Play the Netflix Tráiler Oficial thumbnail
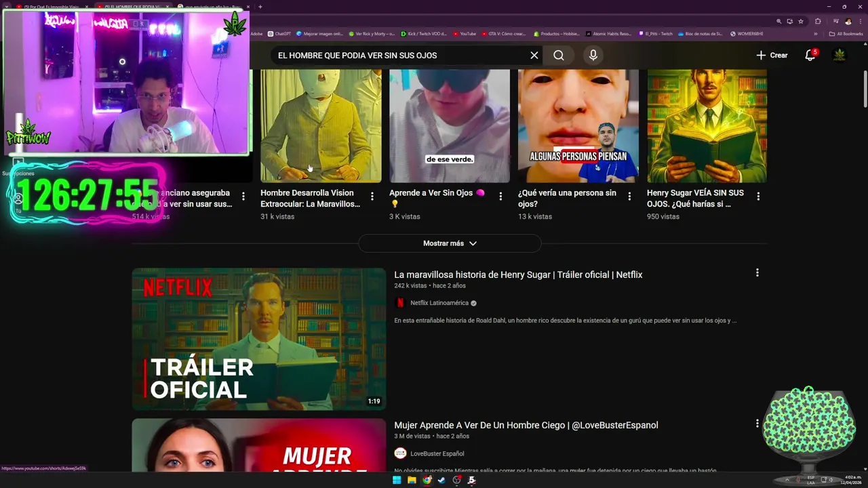The width and height of the screenshot is (868, 488). coord(259,339)
